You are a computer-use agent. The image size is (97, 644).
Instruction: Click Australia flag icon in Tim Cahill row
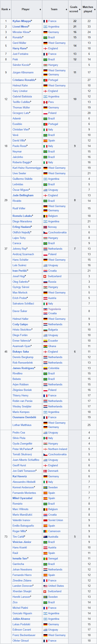(45, 537)
